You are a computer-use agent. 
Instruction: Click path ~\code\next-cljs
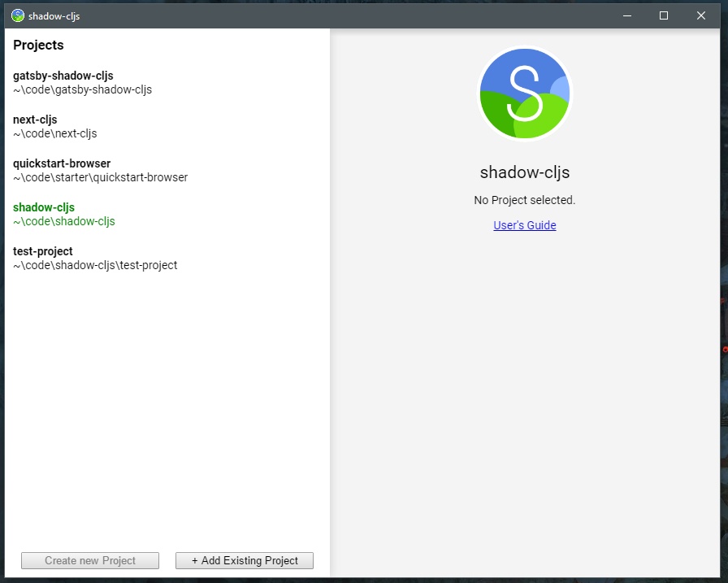(x=55, y=133)
